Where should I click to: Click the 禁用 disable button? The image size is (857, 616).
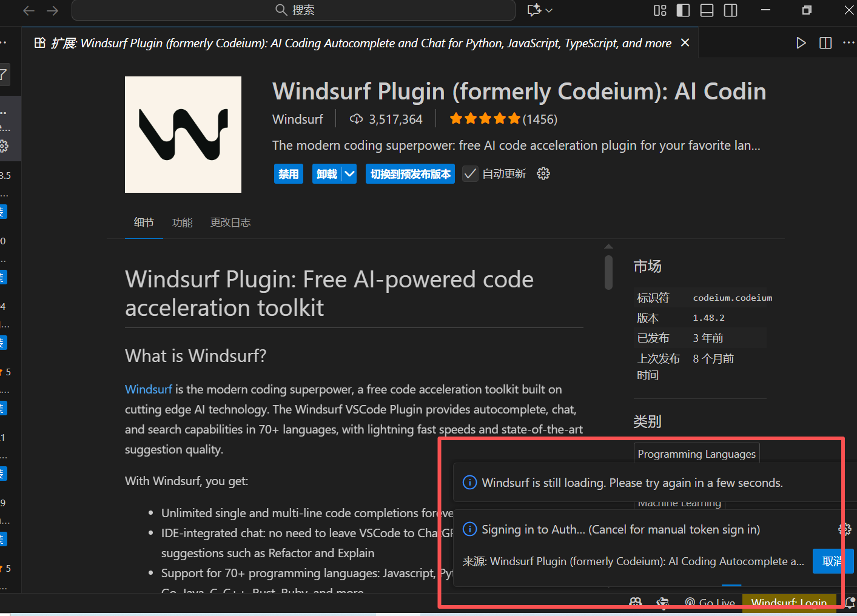coord(289,174)
